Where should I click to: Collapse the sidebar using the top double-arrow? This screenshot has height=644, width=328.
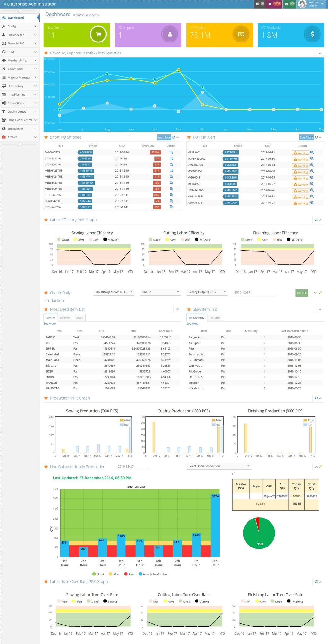[x=19, y=11]
